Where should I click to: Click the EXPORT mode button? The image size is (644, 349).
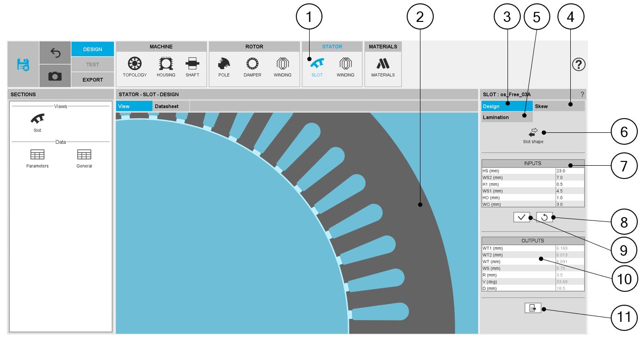(92, 80)
